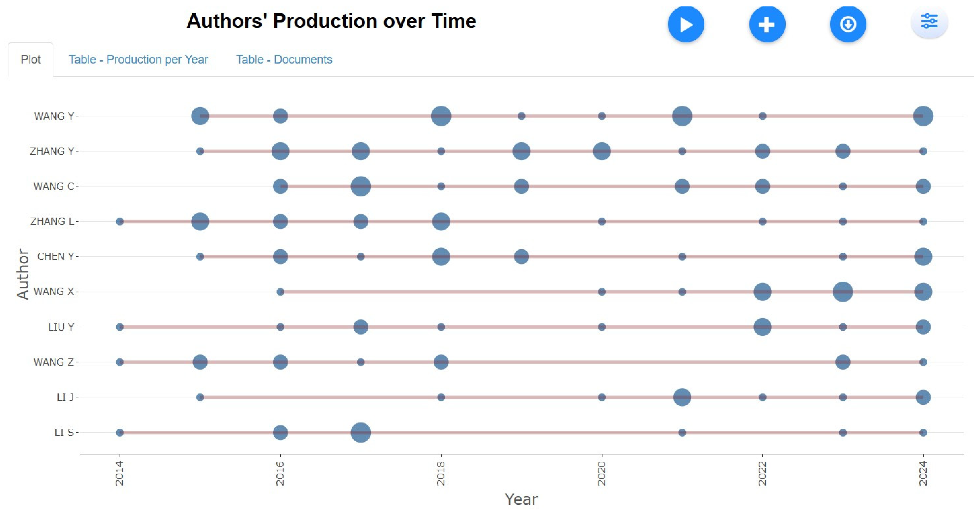This screenshot has height=510, width=980.
Task: Click WANG C bubble for 2019
Action: pos(521,186)
